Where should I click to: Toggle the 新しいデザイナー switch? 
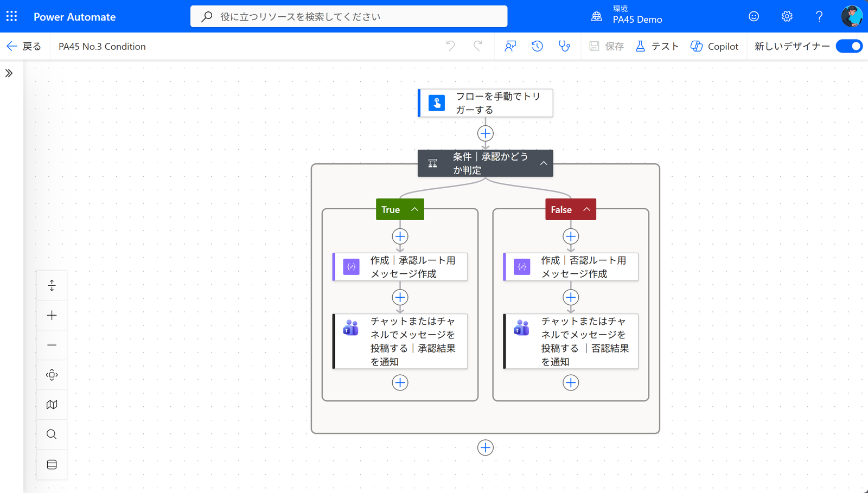click(x=849, y=46)
